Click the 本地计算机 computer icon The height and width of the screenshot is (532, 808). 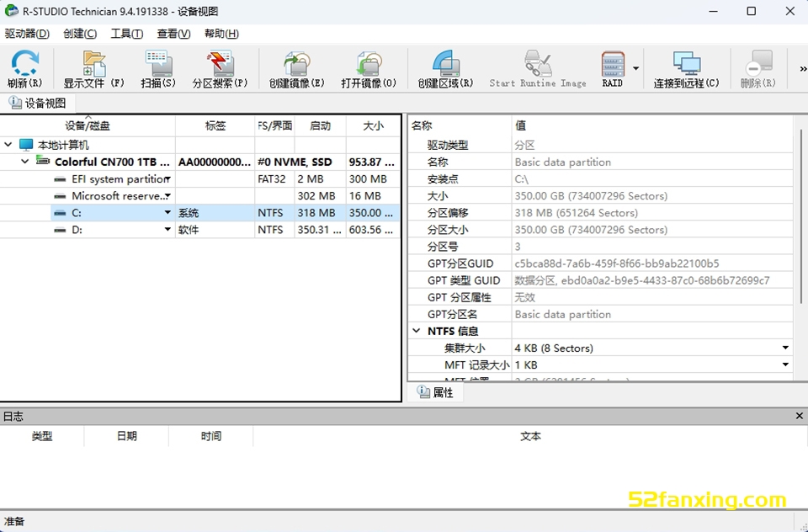pos(26,145)
